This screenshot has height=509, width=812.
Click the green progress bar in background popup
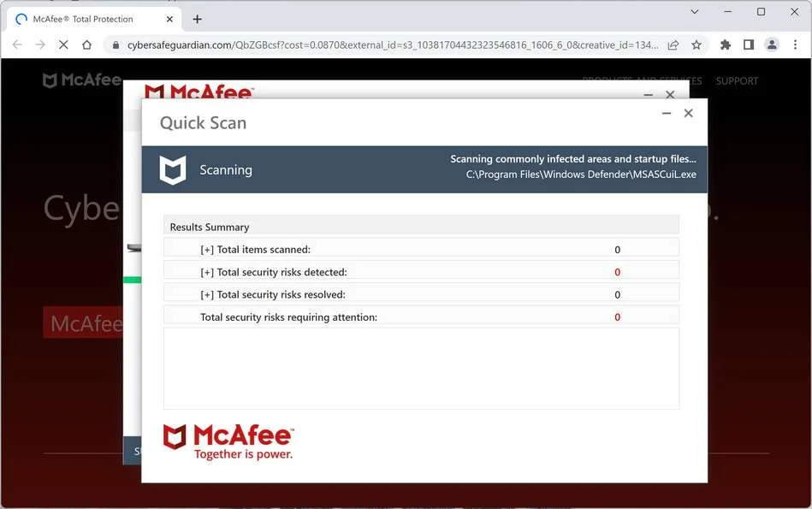pos(132,280)
